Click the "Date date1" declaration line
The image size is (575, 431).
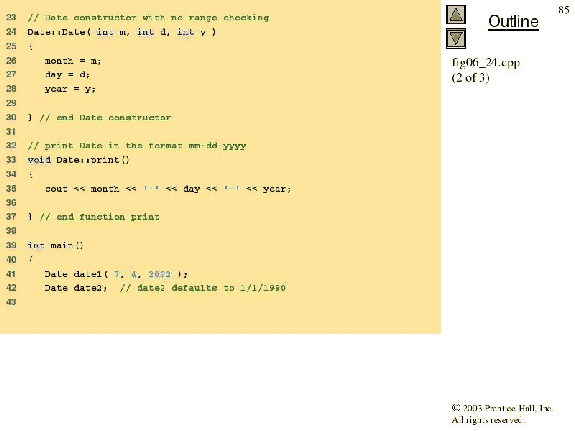click(x=116, y=274)
